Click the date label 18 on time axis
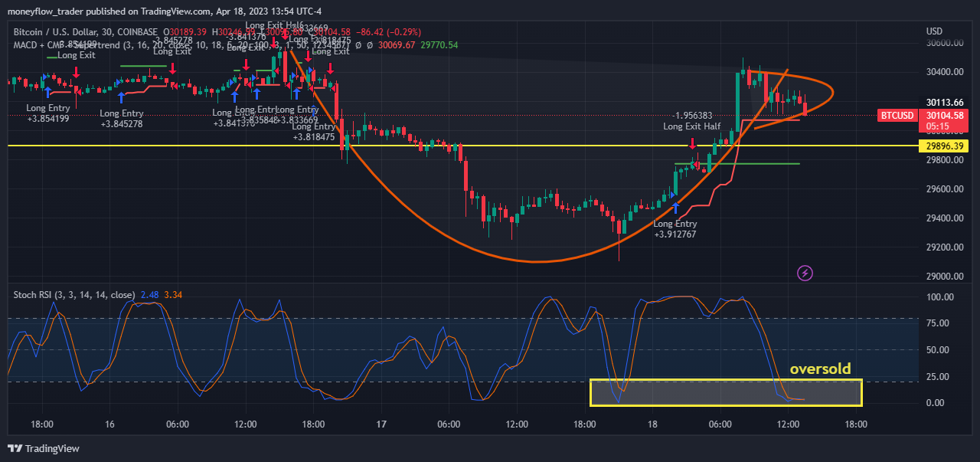 coord(653,424)
